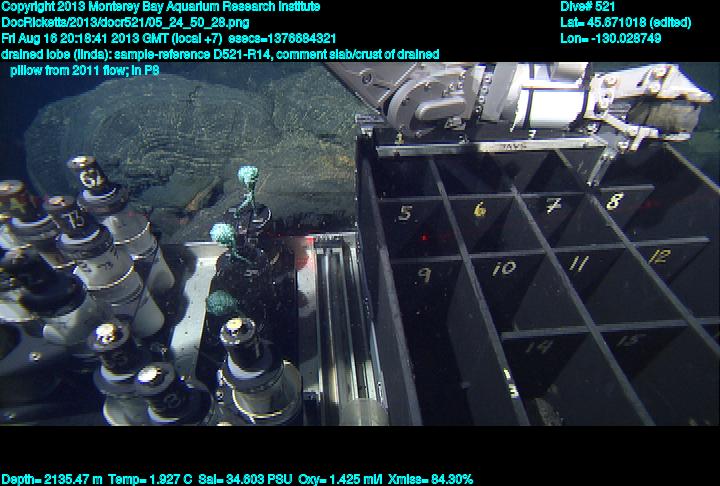Select sample box compartment number 6
This screenshot has height=486, width=720.
point(480,210)
